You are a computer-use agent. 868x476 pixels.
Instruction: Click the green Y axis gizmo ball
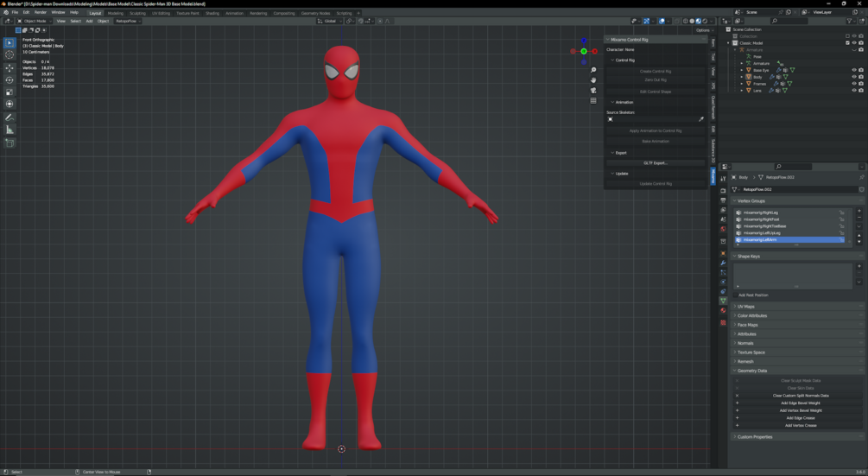coord(584,52)
